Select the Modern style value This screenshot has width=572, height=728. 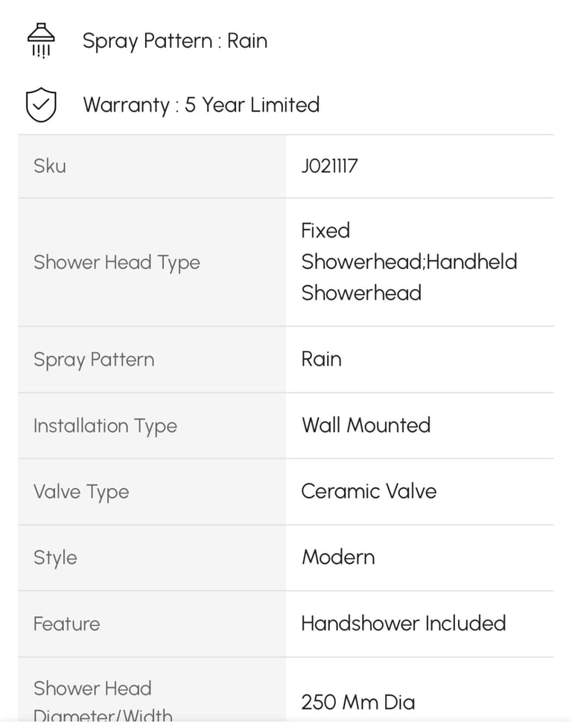pyautogui.click(x=338, y=557)
